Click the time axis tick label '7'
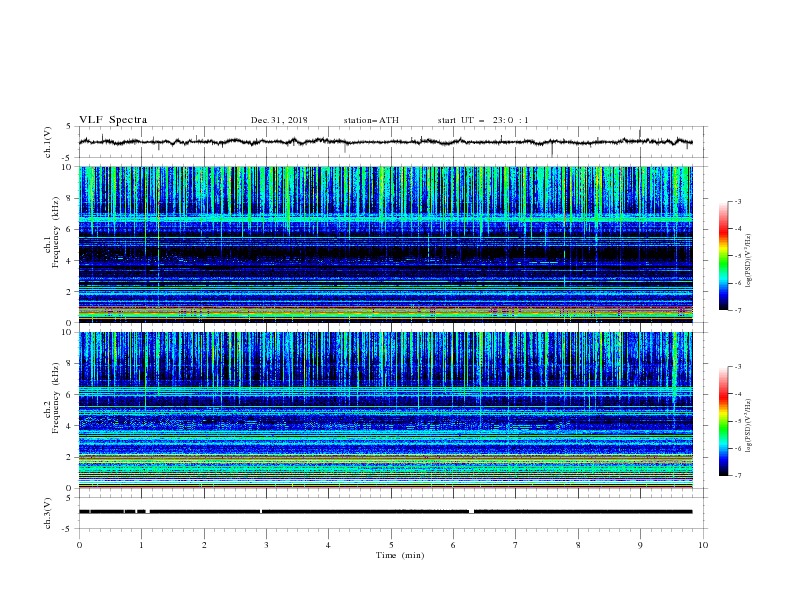This screenshot has height=612, width=792. click(x=516, y=545)
